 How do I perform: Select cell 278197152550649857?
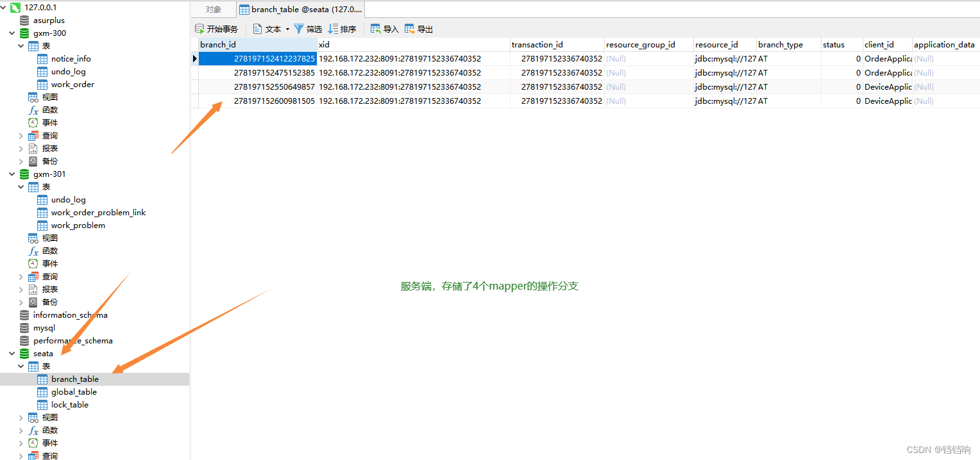tap(257, 87)
